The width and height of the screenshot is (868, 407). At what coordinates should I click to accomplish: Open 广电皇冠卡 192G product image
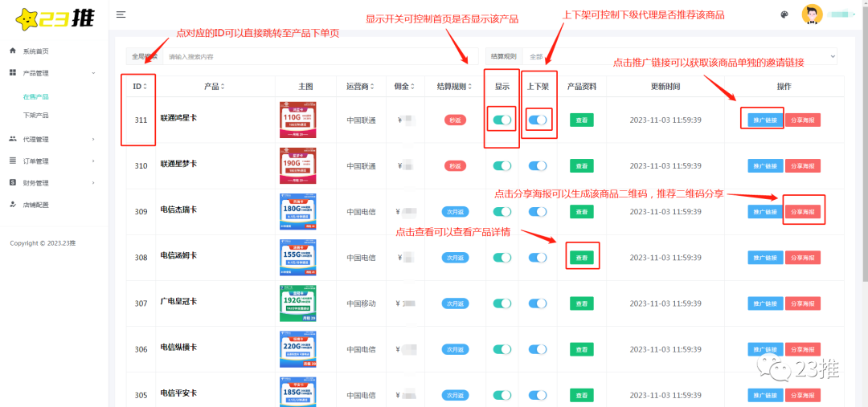[x=298, y=303]
